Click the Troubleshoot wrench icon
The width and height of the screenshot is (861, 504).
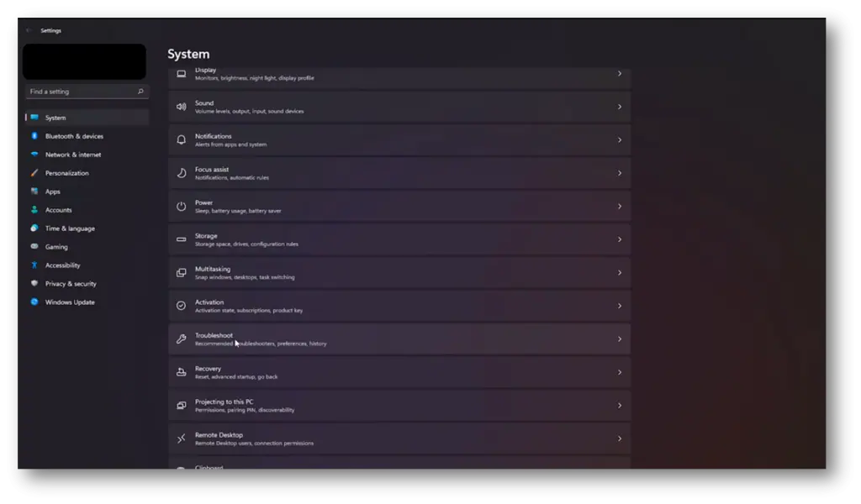pyautogui.click(x=182, y=339)
